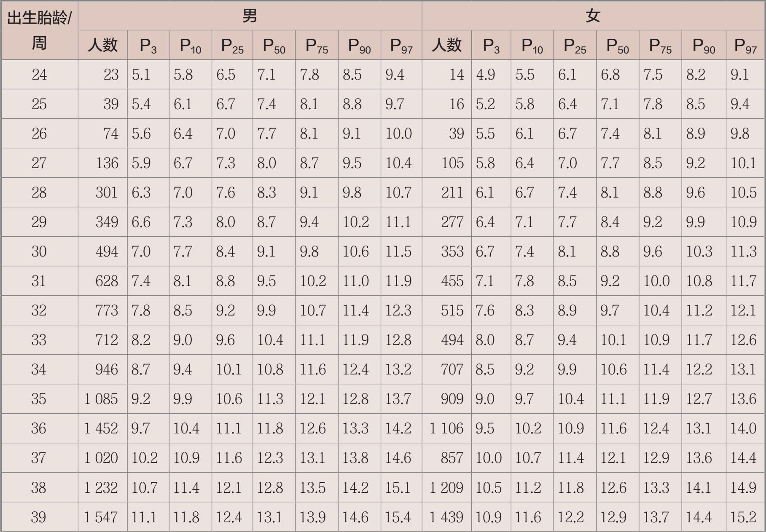Screen dimensions: 766x532
Task: Click female P75 value 10.0 in week 31
Action: (656, 281)
